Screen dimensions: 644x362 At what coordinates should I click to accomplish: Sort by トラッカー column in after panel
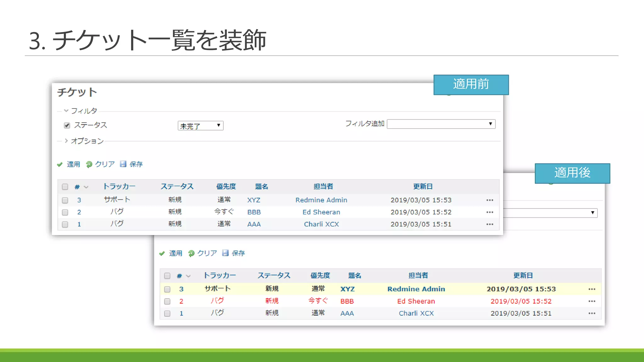click(219, 275)
